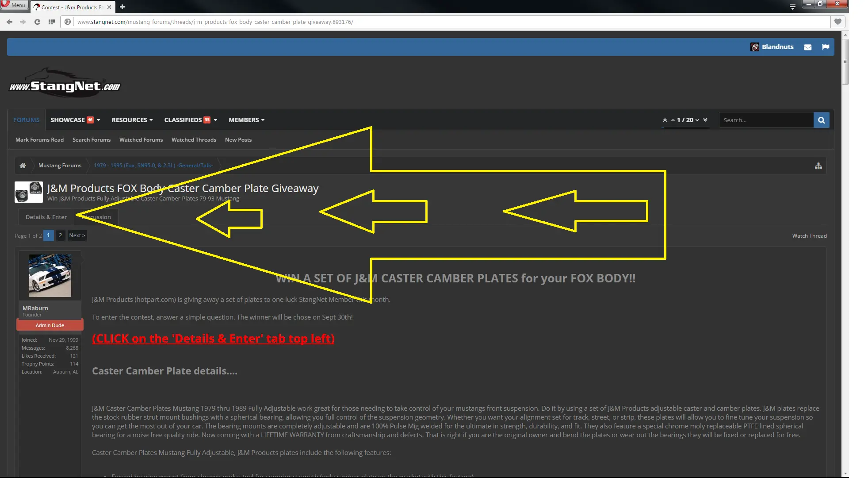Click the red 'Details & Enter' tab link
Image resolution: width=868 pixels, height=478 pixels.
tap(213, 339)
